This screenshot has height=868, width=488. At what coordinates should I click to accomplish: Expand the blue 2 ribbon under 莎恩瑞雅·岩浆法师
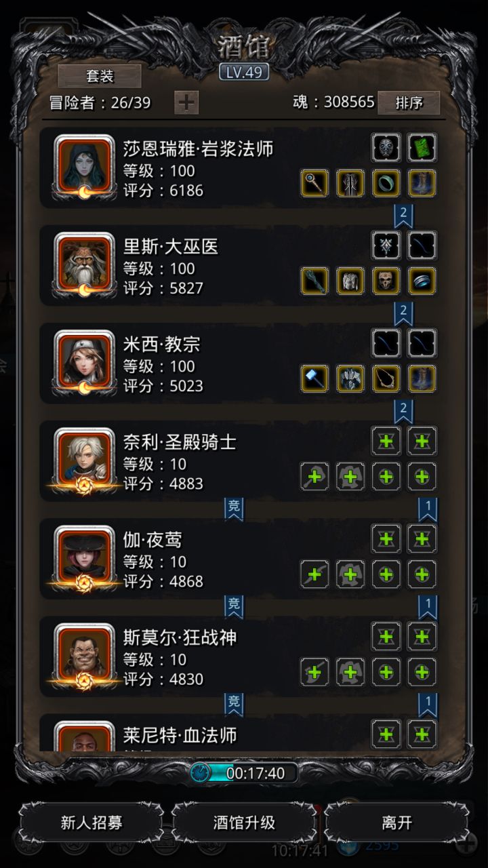(404, 216)
